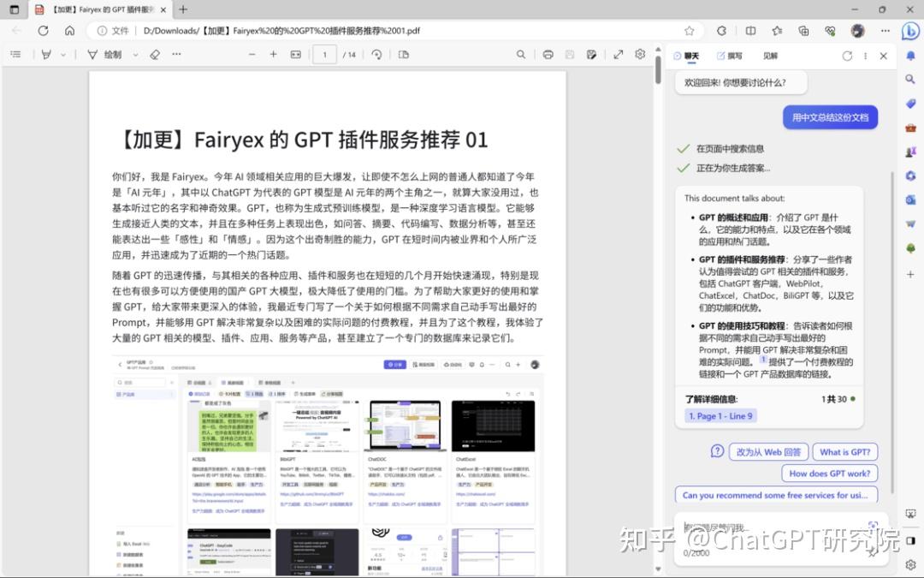Open the favorites list
Image resolution: width=924 pixels, height=578 pixels.
coord(777,31)
